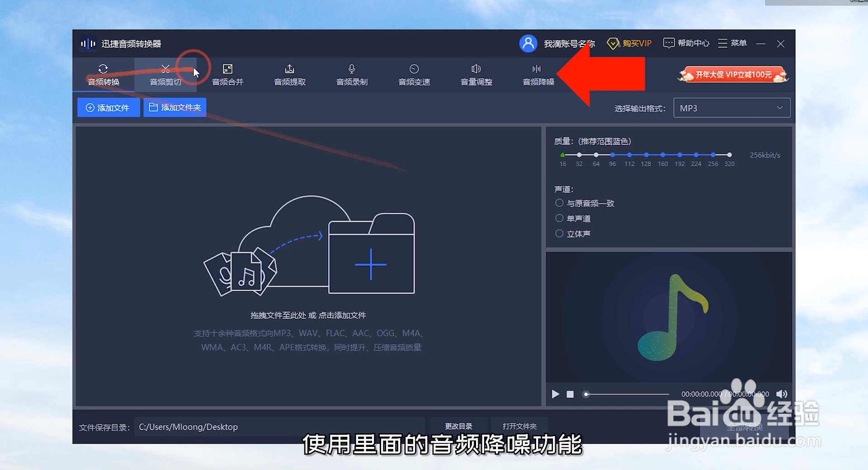
Task: Click 购买VIP diamond button
Action: click(x=629, y=43)
